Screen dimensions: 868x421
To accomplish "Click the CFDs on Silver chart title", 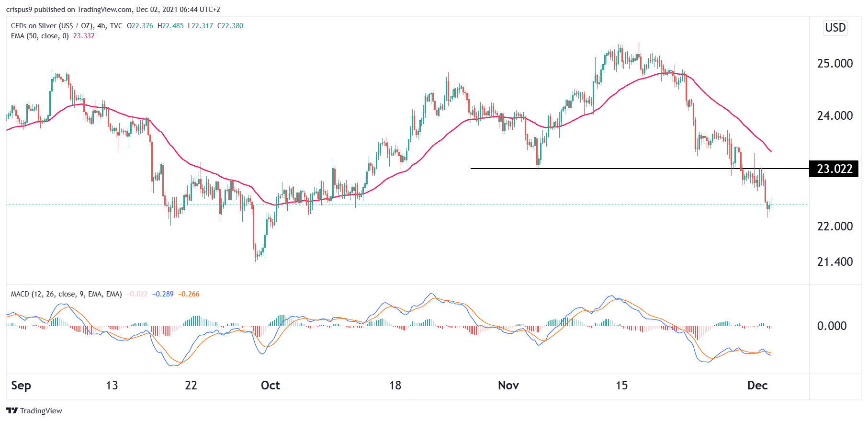I will pyautogui.click(x=52, y=26).
